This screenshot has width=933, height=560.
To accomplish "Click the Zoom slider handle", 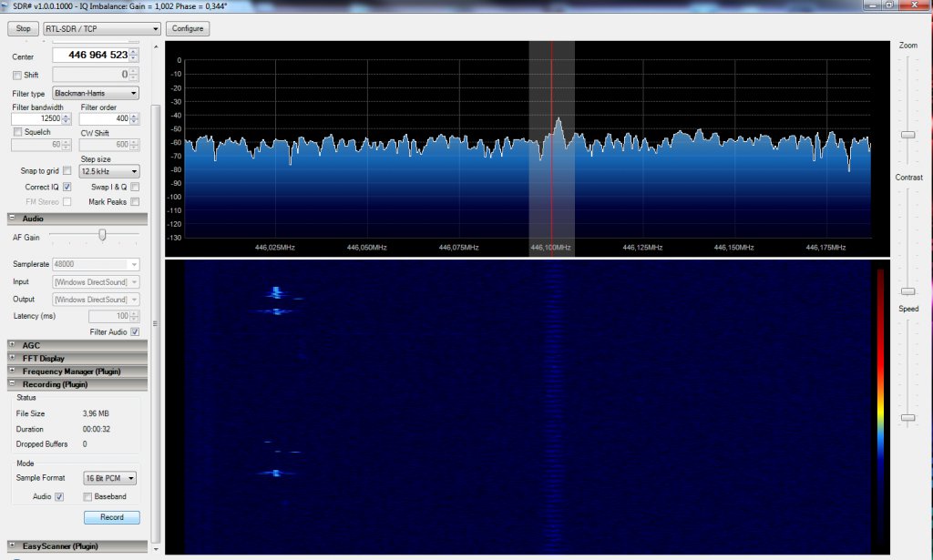I will point(907,134).
